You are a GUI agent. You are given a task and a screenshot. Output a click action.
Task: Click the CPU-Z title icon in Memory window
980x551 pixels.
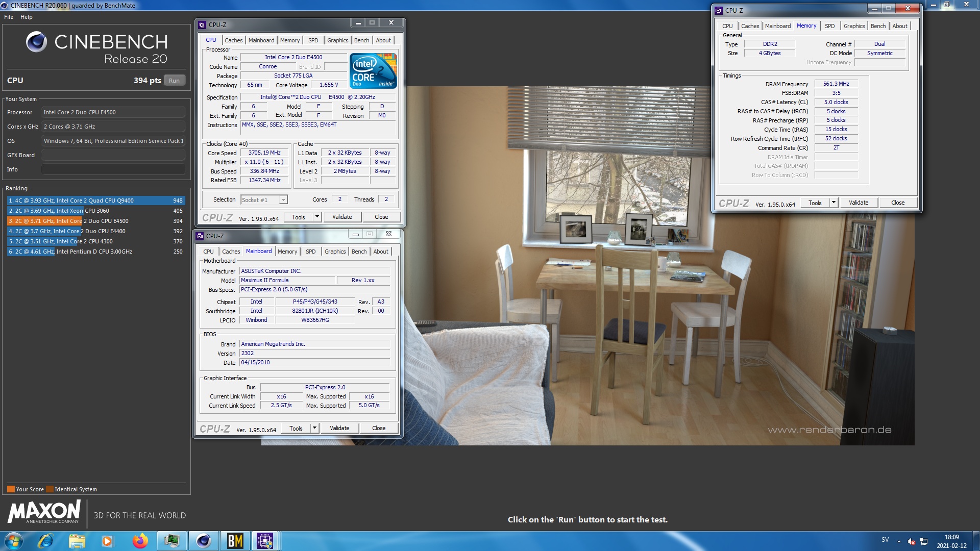click(719, 10)
